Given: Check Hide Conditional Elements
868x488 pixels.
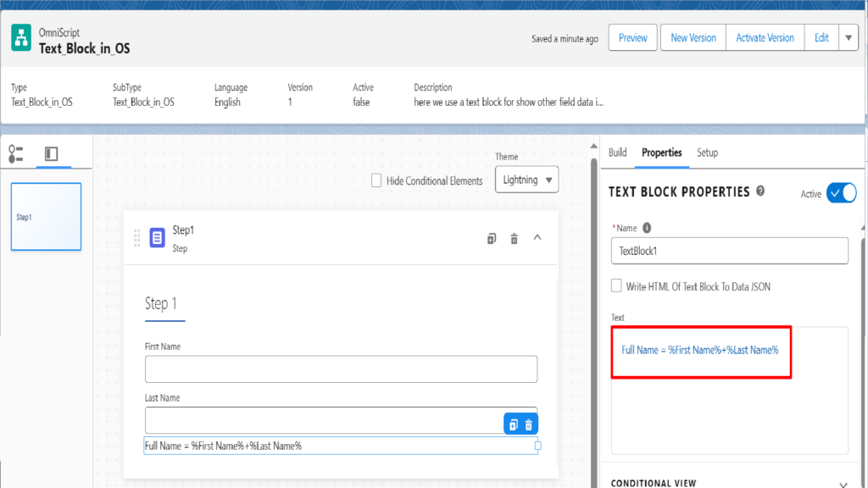Looking at the screenshot, I should (376, 180).
